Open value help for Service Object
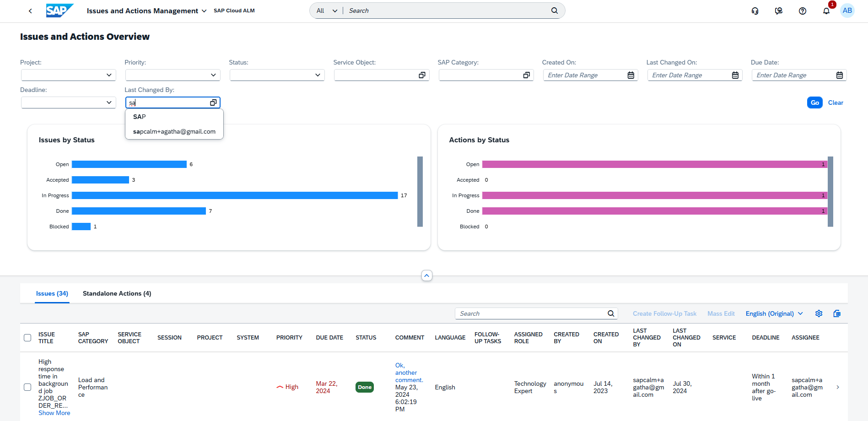This screenshot has width=868, height=421. [422, 75]
